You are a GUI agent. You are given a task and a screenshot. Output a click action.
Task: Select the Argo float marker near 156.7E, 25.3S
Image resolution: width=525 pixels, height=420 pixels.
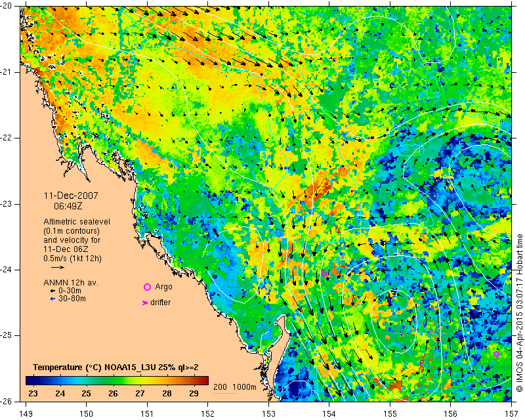(497, 354)
